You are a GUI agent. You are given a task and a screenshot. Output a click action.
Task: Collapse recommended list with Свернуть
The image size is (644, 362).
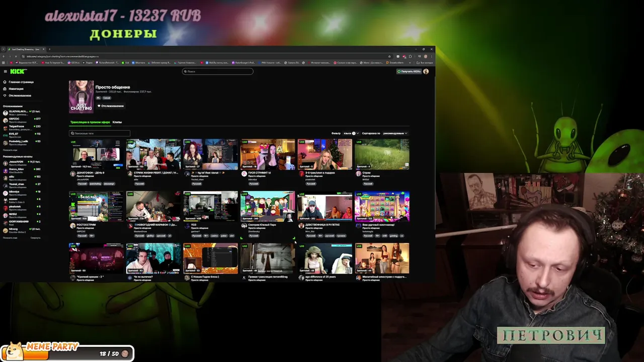pyautogui.click(x=35, y=237)
